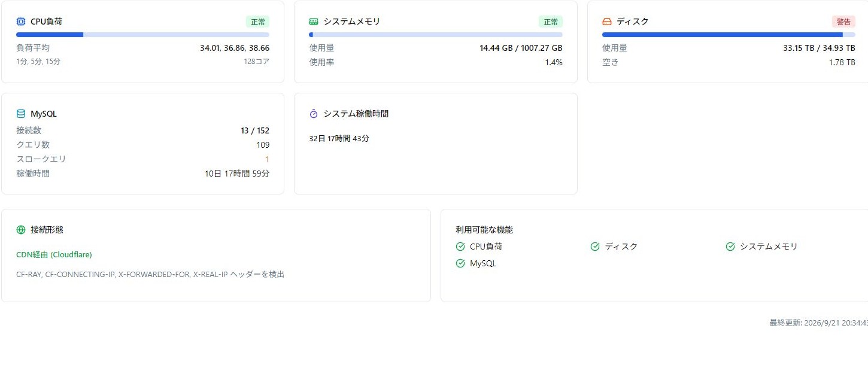Click the 1.78 TB free space value
Image resolution: width=868 pixels, height=371 pixels.
842,62
